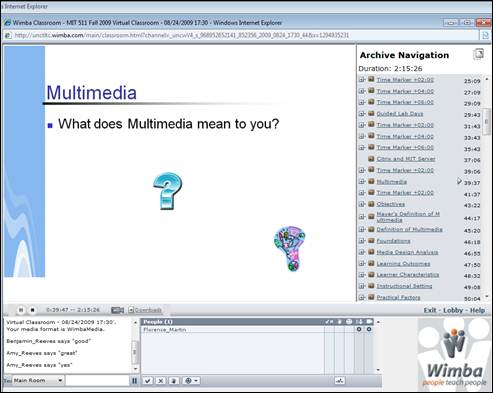493x393 pixels.
Task: Raise hand using the hand icon
Action: (173, 381)
